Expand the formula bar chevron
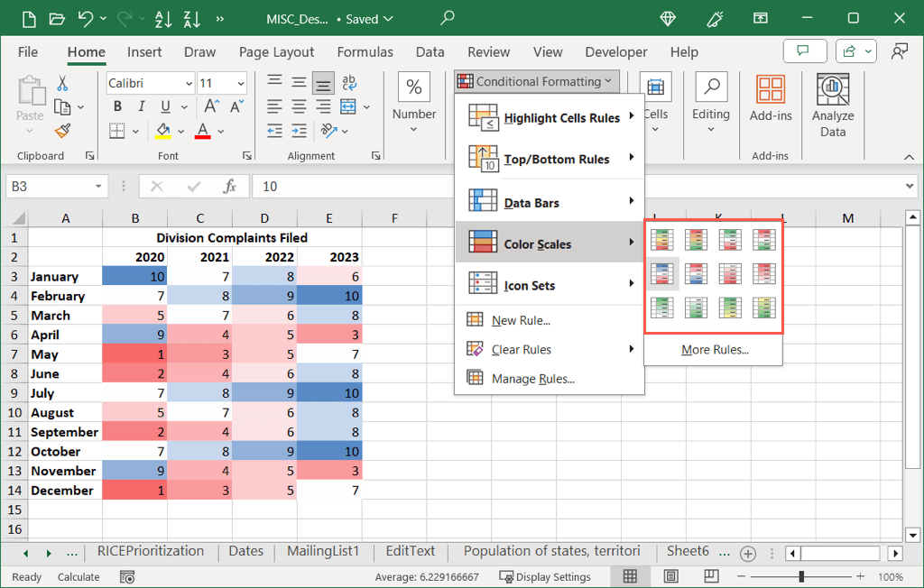 coord(910,186)
